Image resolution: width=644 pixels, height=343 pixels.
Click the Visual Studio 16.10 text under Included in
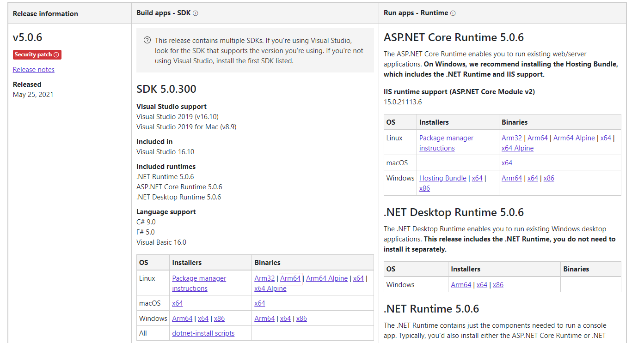click(x=166, y=152)
